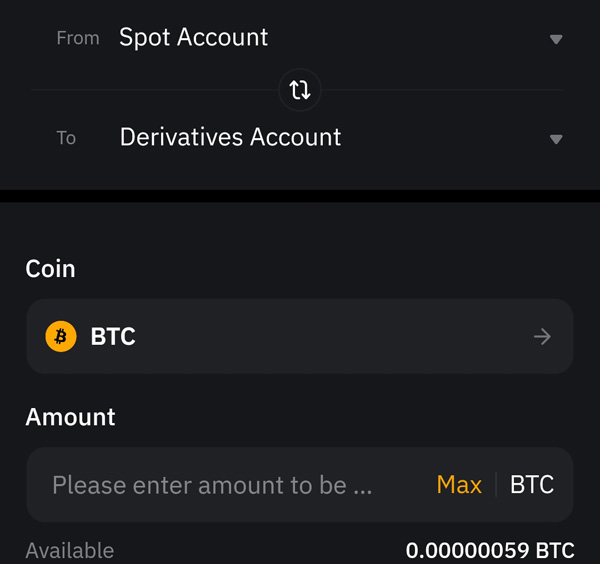The height and width of the screenshot is (564, 600).
Task: Focus the 'Please enter amount' input field
Action: (212, 485)
